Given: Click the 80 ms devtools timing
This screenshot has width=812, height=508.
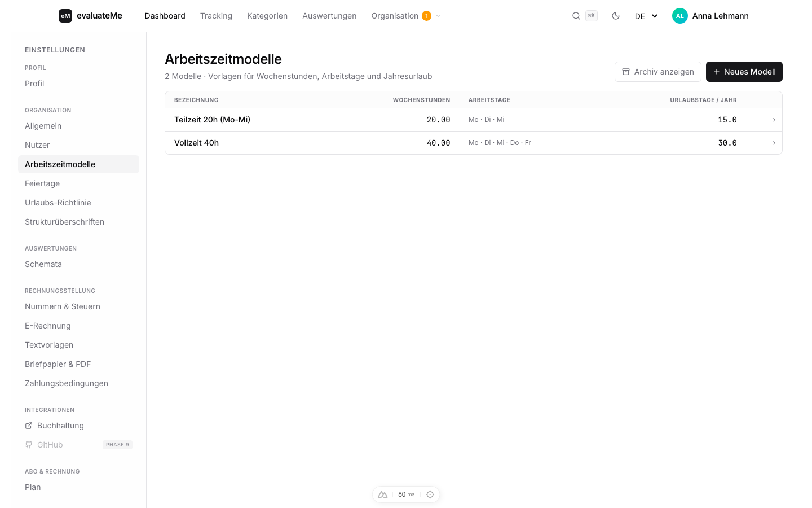Looking at the screenshot, I should pyautogui.click(x=406, y=494).
